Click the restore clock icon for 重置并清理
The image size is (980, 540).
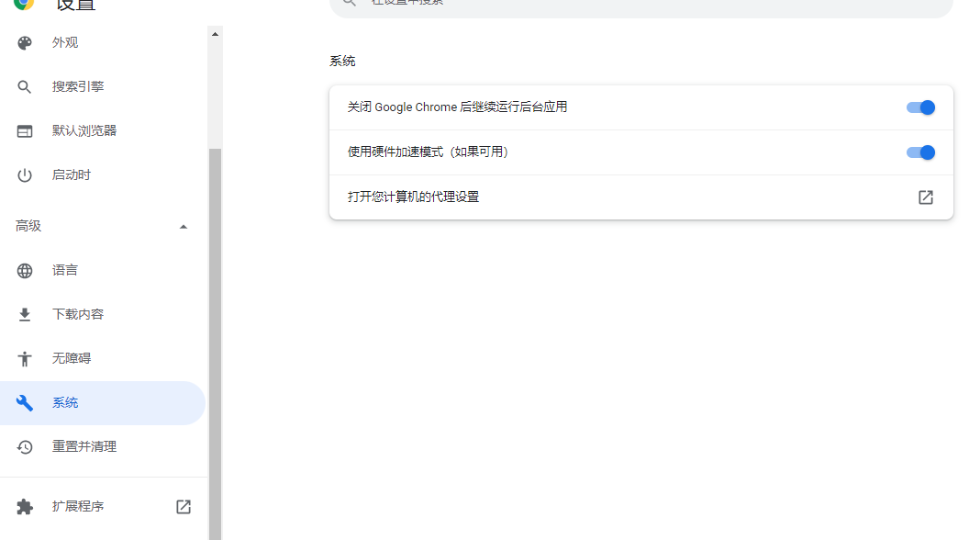(x=25, y=446)
